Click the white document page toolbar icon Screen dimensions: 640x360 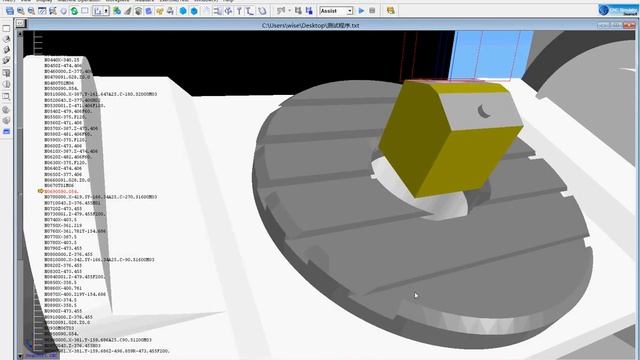(207, 11)
